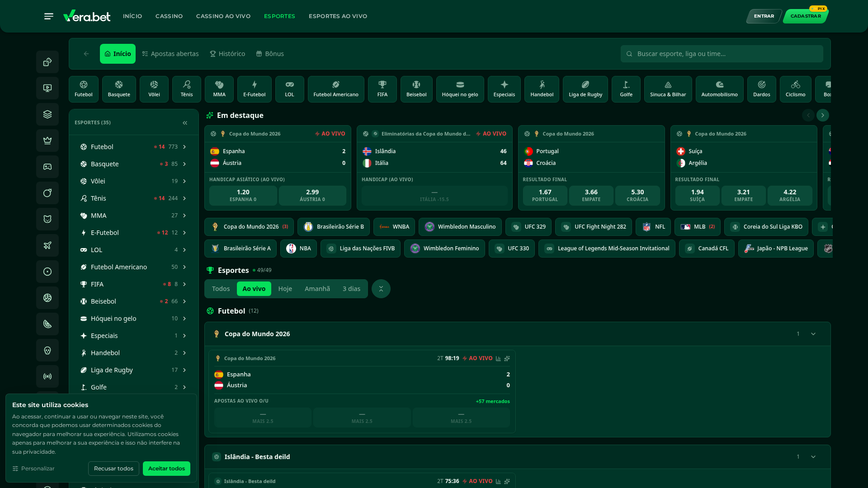868x488 pixels.
Task: Switch to Apostas abertas tab
Action: point(170,54)
